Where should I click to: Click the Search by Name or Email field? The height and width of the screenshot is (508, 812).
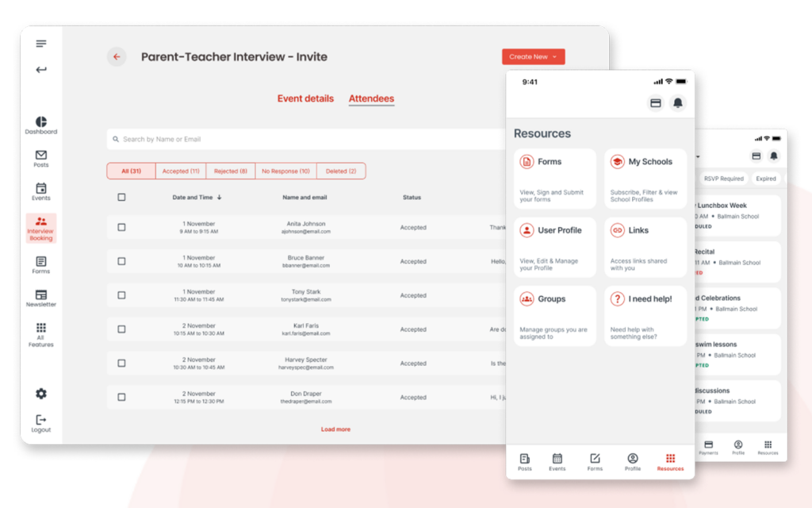tap(305, 140)
